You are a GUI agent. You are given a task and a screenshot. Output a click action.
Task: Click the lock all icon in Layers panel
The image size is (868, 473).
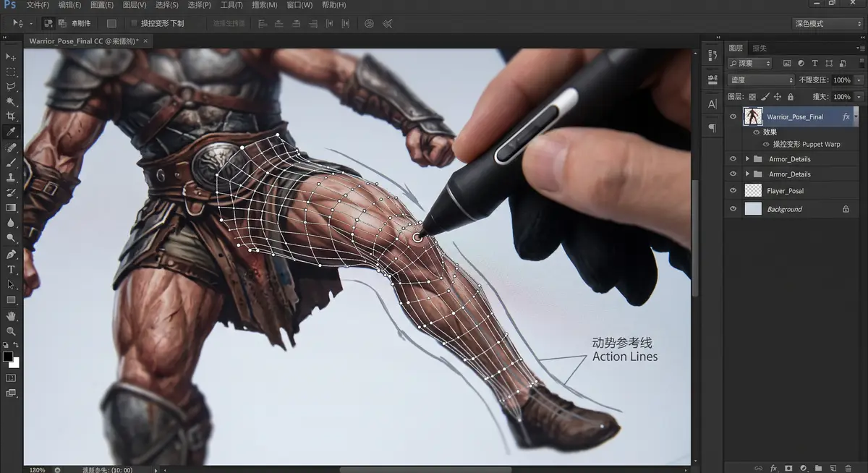point(790,97)
